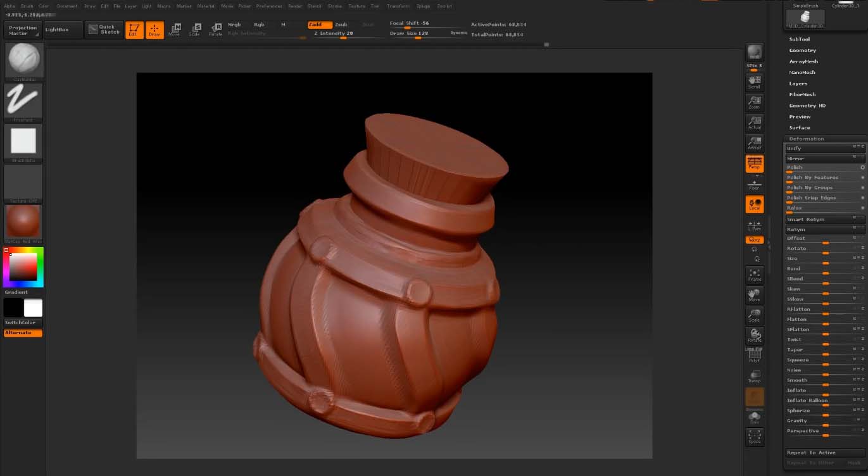This screenshot has width=868, height=476.
Task: Activate the top-shelf Scale mode icon
Action: tap(194, 30)
